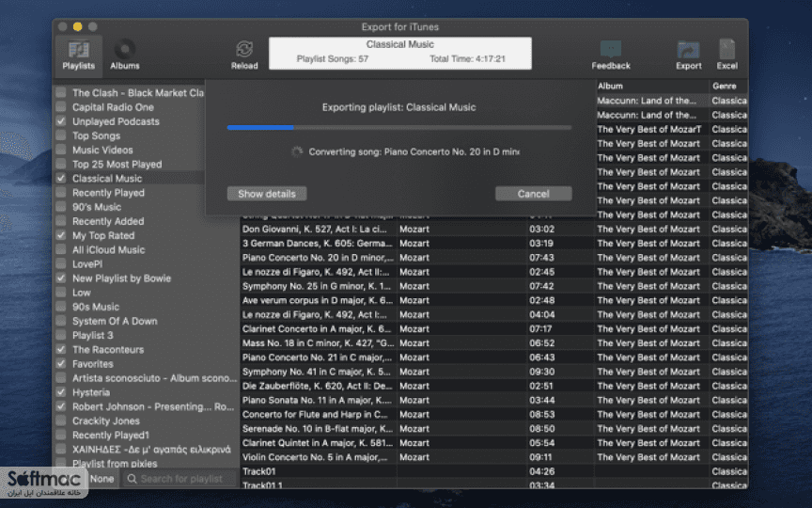The height and width of the screenshot is (508, 812).
Task: Check The Clash - Black Market Clash playlist
Action: pyautogui.click(x=61, y=93)
